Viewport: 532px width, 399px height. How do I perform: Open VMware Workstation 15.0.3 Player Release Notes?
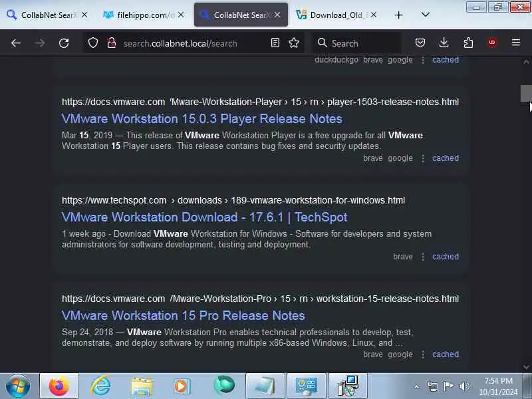point(202,119)
